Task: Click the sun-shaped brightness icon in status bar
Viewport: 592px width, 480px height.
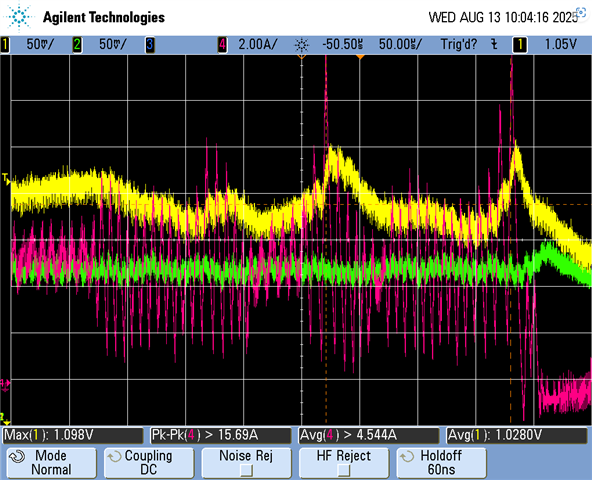Action: pos(301,45)
